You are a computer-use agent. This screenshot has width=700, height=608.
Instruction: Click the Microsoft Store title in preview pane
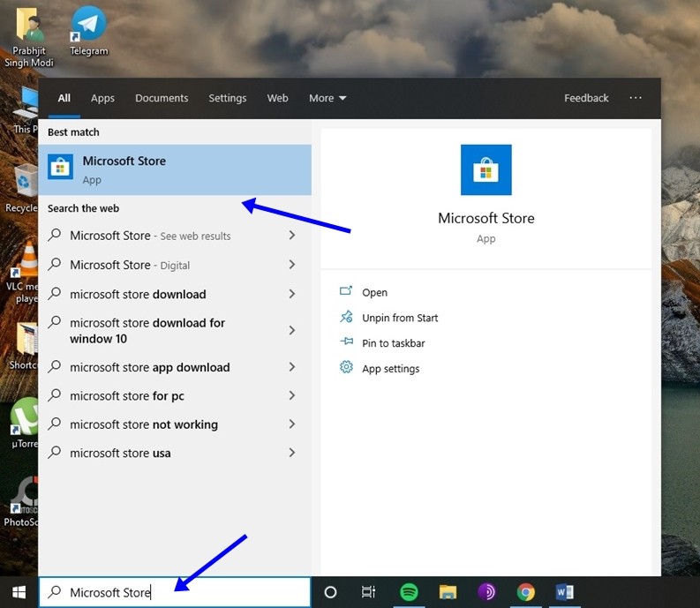coord(485,218)
